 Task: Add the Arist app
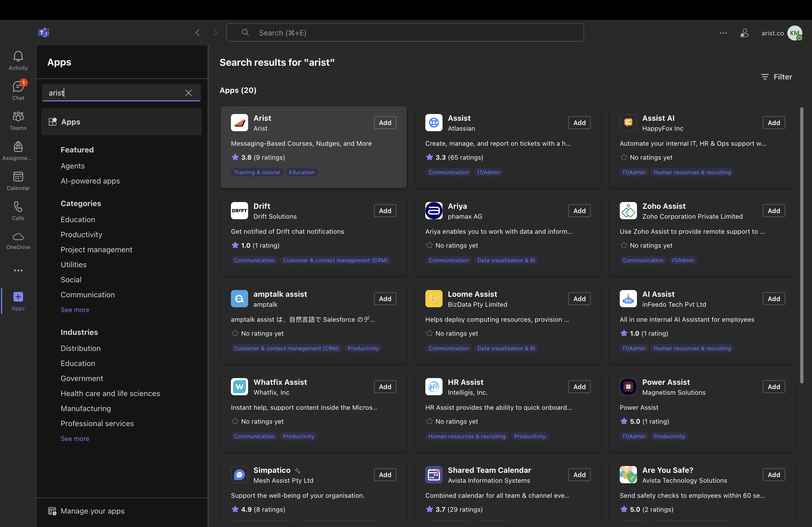[385, 123]
